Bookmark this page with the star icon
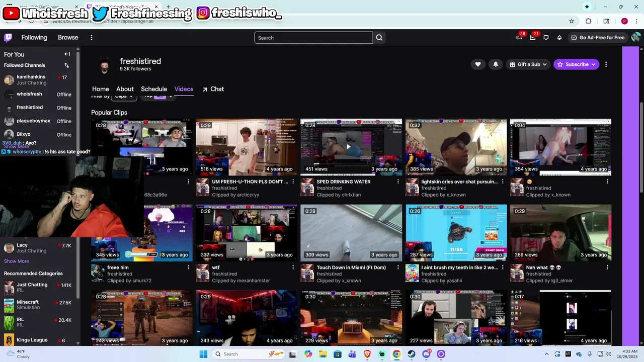 click(572, 21)
